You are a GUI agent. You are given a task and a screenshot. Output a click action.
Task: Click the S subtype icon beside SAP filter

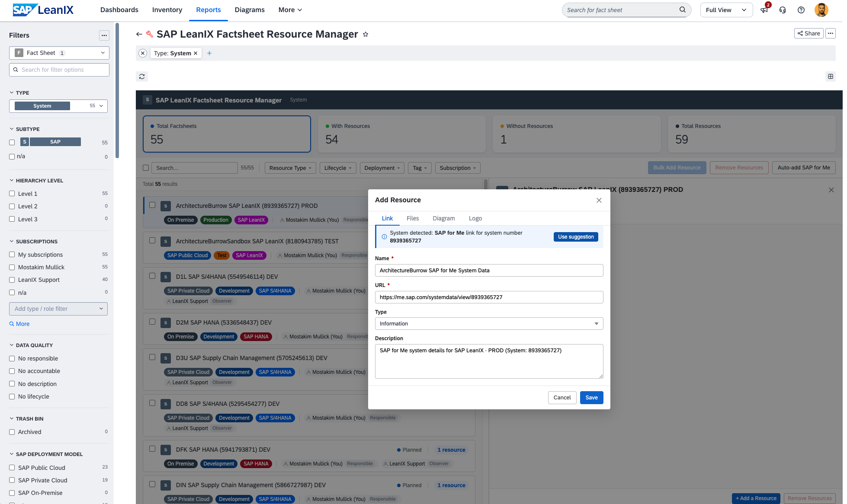[25, 142]
